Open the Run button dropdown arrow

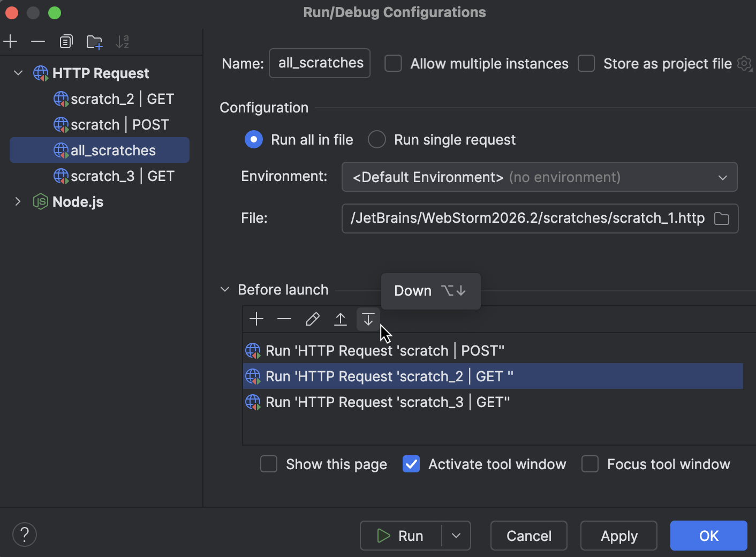tap(456, 536)
